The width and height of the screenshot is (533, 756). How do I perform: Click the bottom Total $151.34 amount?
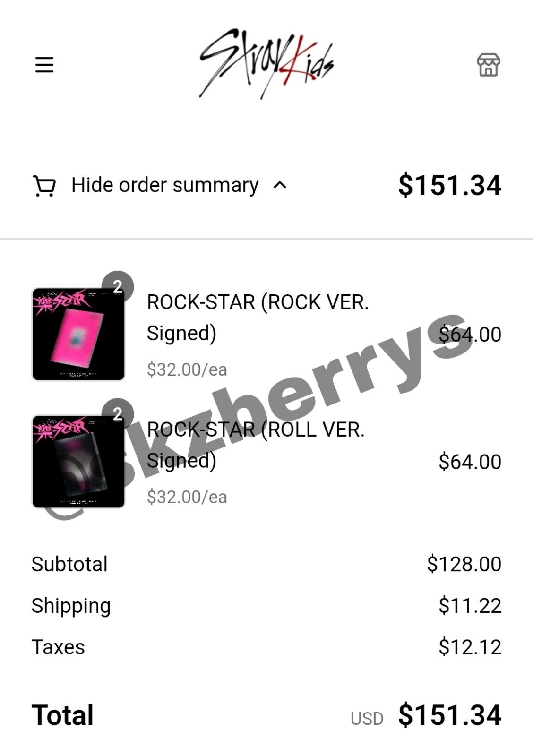(449, 715)
